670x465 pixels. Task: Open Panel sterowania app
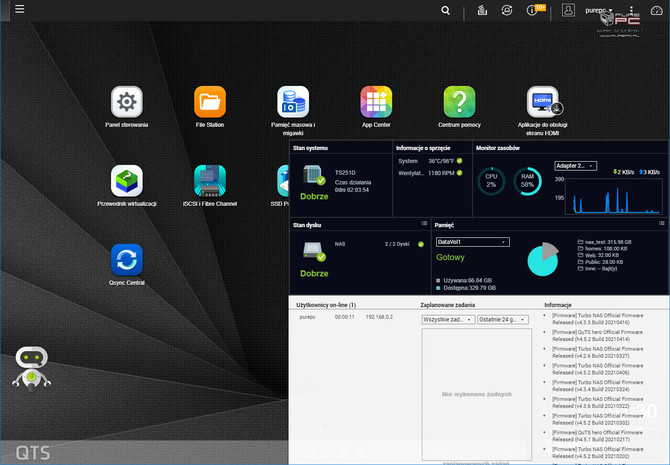coord(126,102)
